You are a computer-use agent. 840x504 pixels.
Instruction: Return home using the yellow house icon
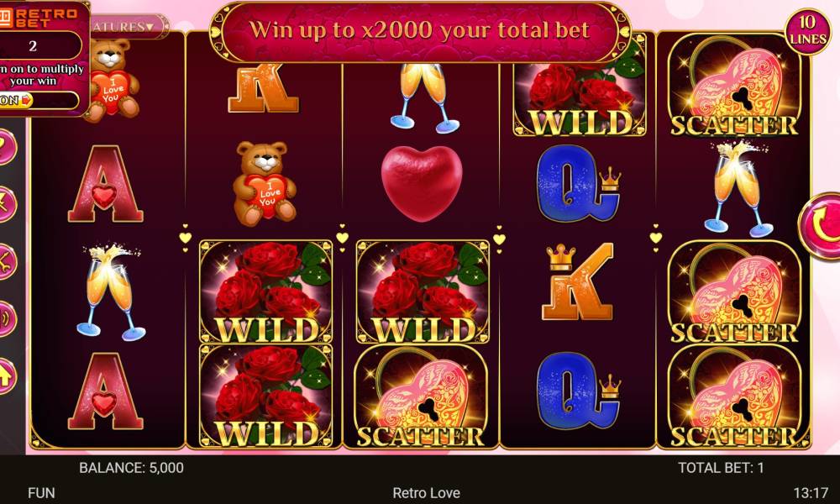click(5, 376)
